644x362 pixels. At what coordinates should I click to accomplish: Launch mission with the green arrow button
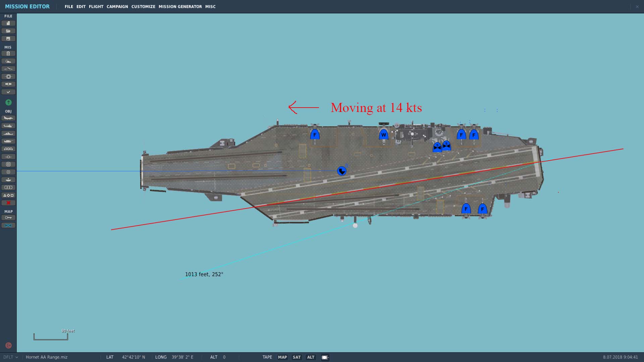pyautogui.click(x=8, y=102)
